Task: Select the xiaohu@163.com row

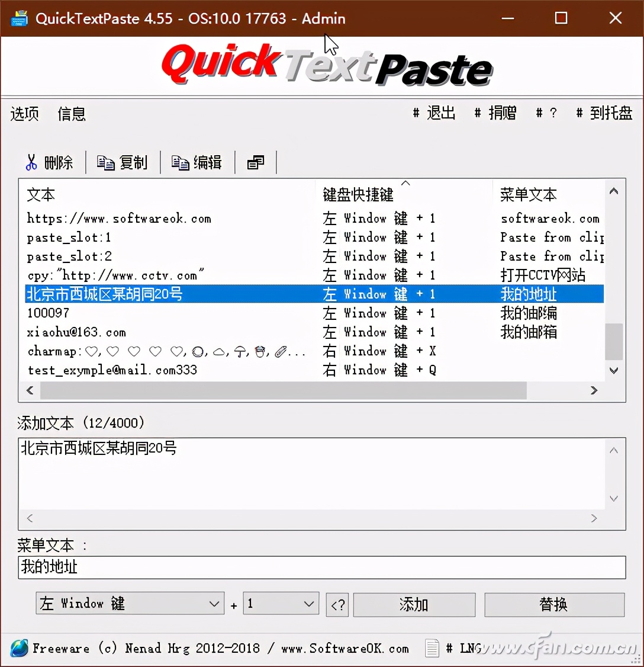Action: (x=314, y=332)
